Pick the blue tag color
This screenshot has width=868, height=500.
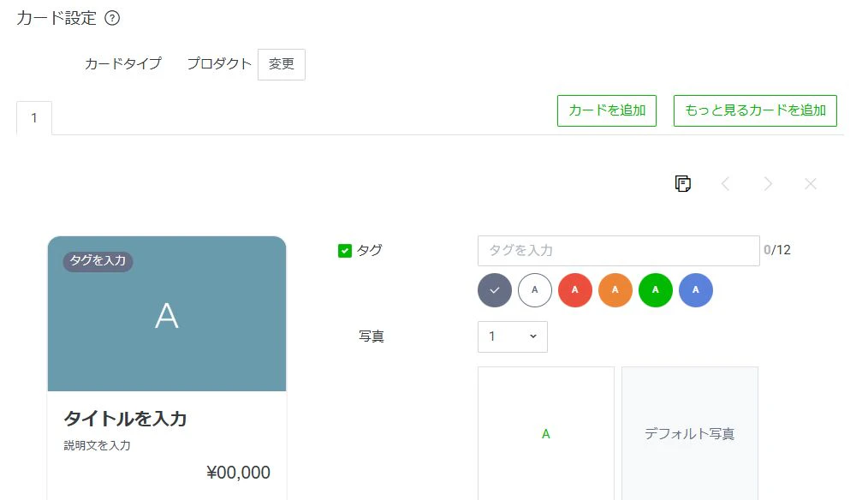696,290
